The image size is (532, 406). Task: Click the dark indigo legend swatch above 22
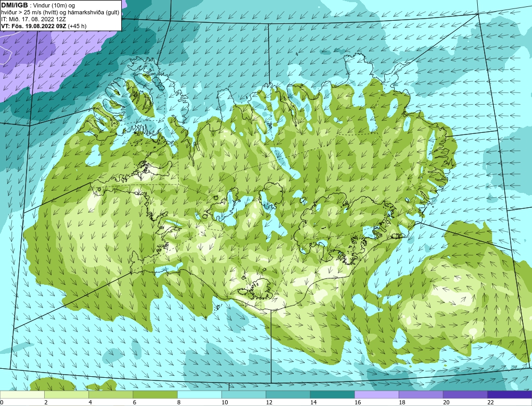point(509,394)
